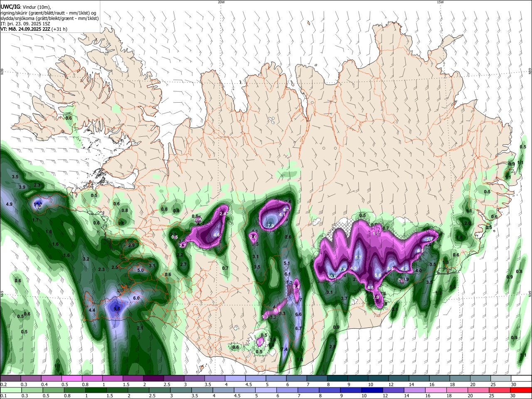Viewport: 532px width, 399px height.
Task: Click the rain legend swatch between 0.1 and 0.3
Action: pyautogui.click(x=10, y=390)
